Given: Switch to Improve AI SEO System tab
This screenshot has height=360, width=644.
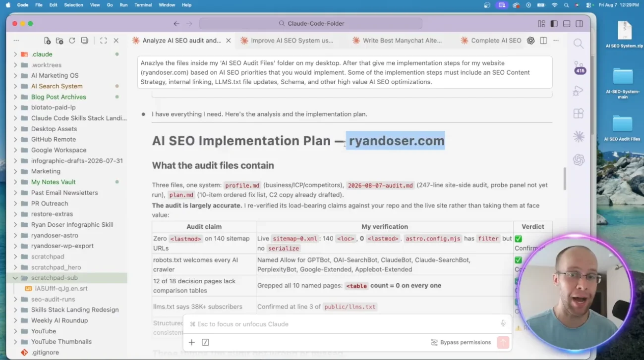Looking at the screenshot, I should click(x=287, y=41).
